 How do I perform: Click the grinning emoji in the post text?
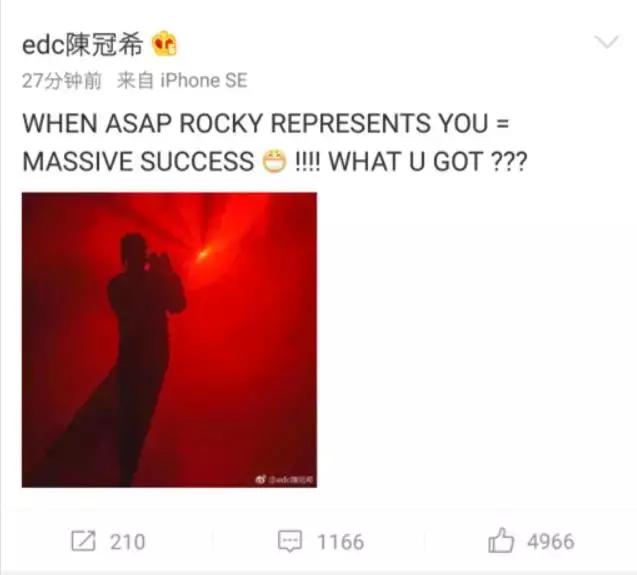(274, 162)
